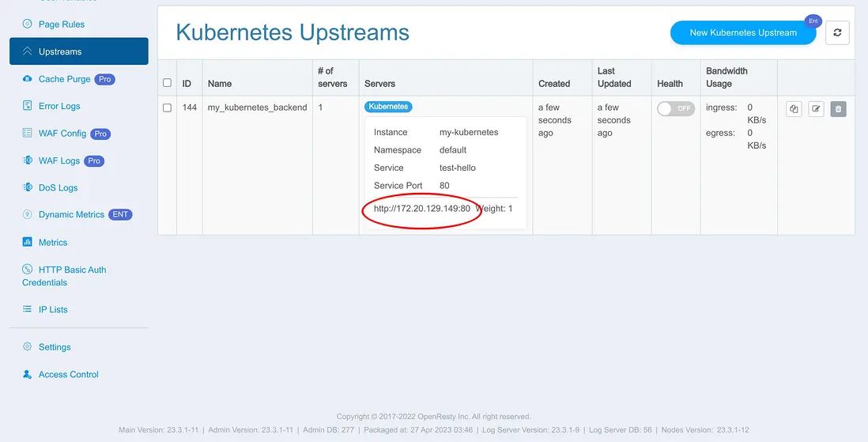Image resolution: width=868 pixels, height=442 pixels.
Task: Tick the select-all checkbox in table header
Action: (x=167, y=83)
